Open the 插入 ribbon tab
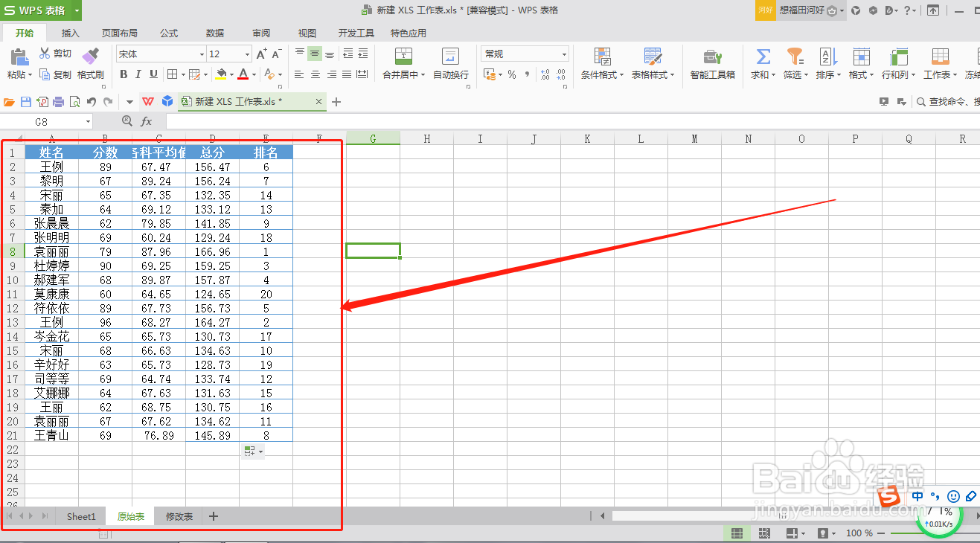This screenshot has height=543, width=980. pyautogui.click(x=71, y=33)
